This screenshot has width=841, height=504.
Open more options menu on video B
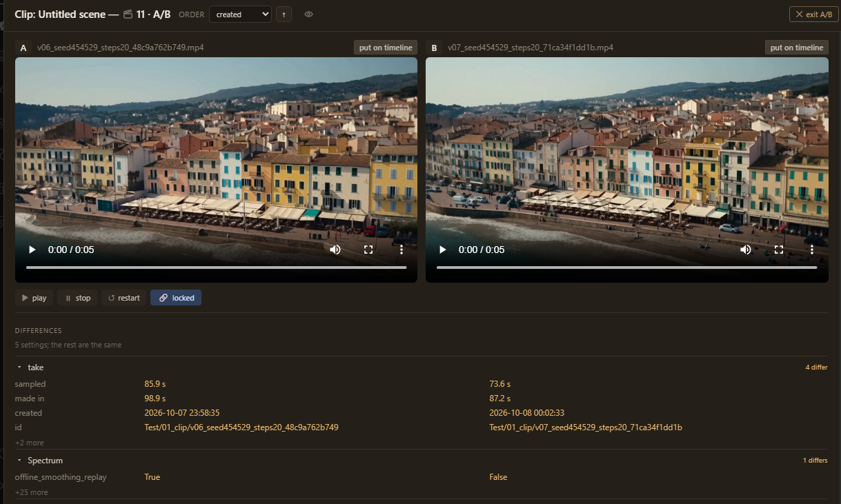[x=812, y=250]
